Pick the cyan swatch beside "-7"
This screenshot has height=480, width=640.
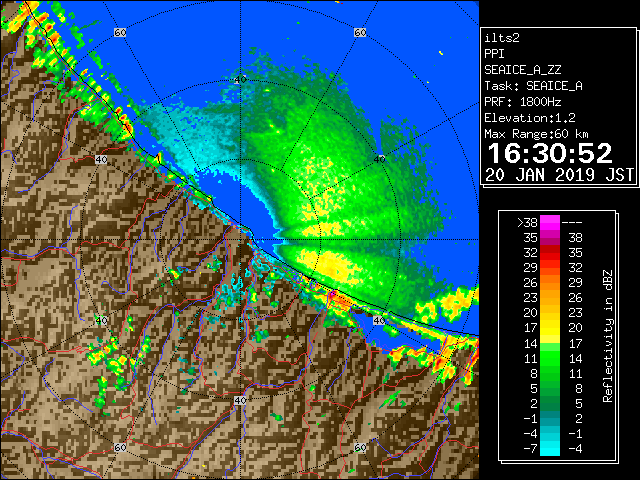coord(550,449)
